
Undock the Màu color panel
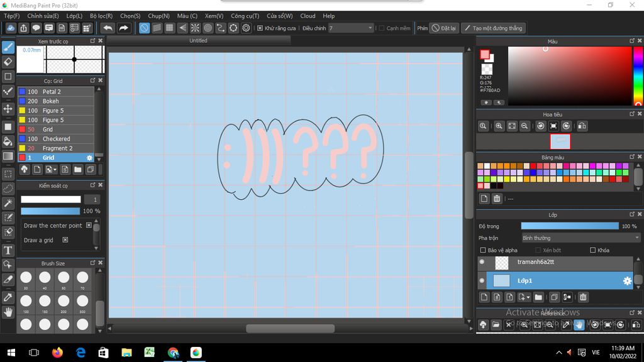pyautogui.click(x=631, y=41)
